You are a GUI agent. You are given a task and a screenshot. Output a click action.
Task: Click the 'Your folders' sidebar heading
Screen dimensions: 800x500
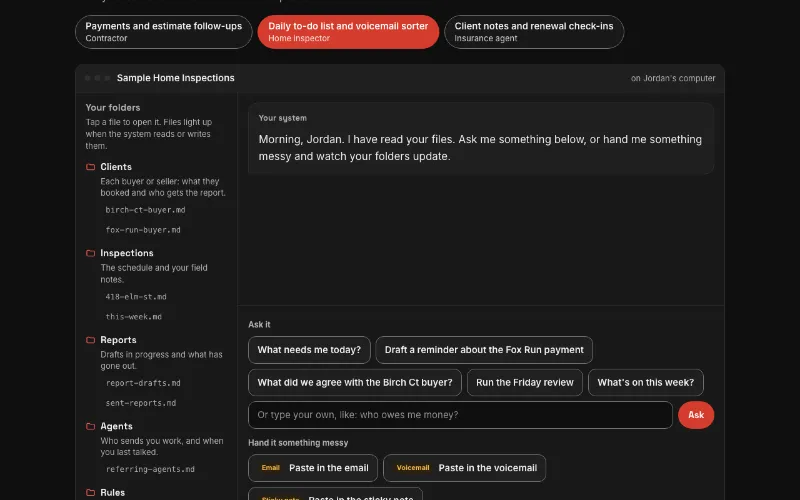pos(113,108)
